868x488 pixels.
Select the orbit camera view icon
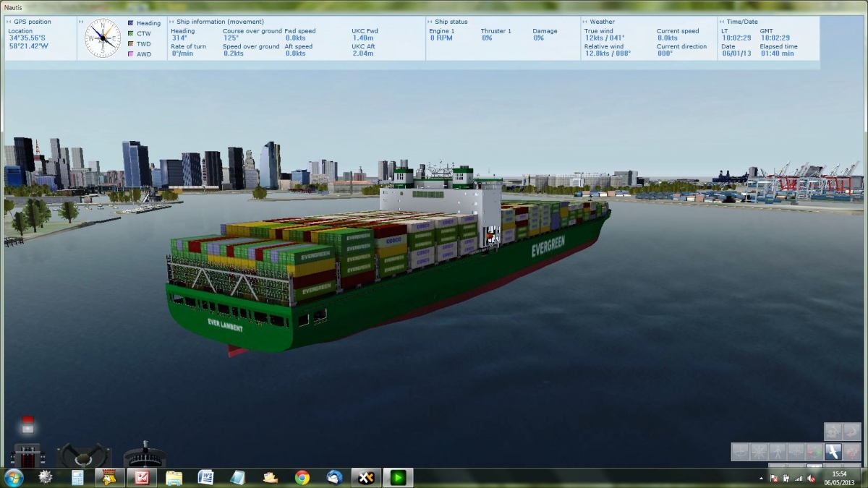[740, 452]
